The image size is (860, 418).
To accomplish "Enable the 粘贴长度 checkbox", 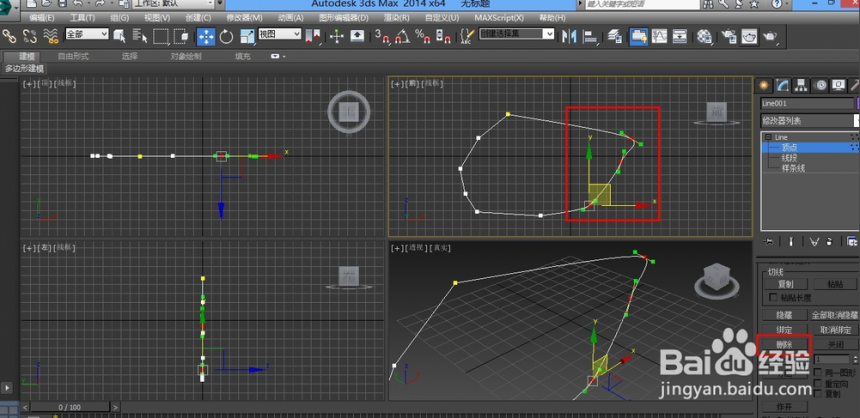I will pyautogui.click(x=774, y=297).
